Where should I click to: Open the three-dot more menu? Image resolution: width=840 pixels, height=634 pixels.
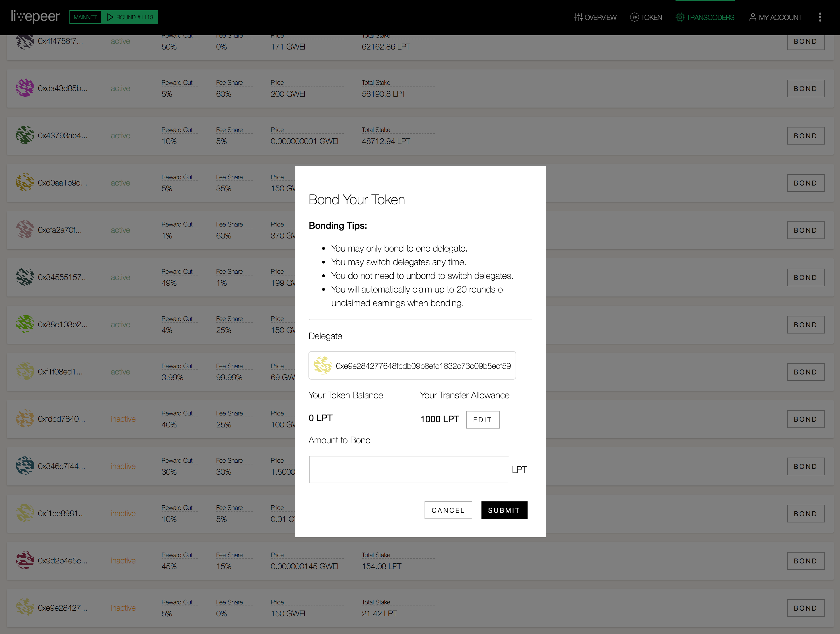(820, 17)
